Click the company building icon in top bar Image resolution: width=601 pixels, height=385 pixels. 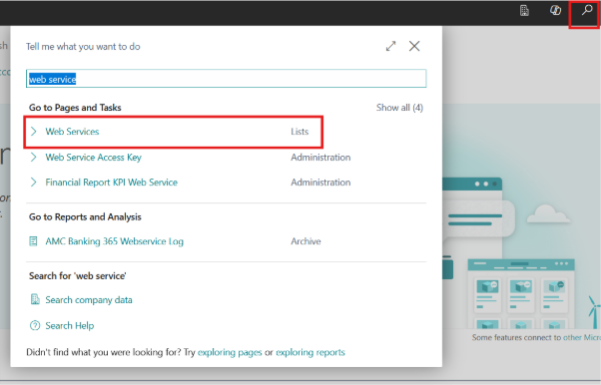[x=524, y=10]
